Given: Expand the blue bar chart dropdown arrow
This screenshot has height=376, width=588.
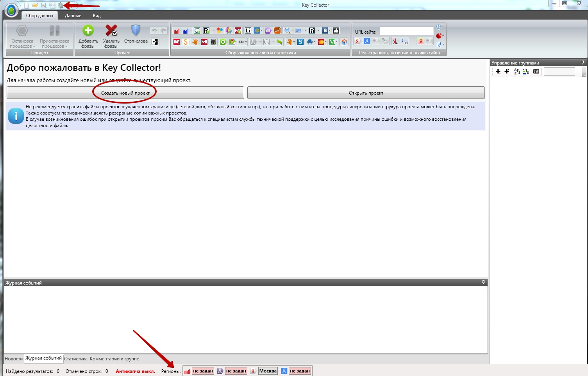Looking at the screenshot, I should (190, 30).
